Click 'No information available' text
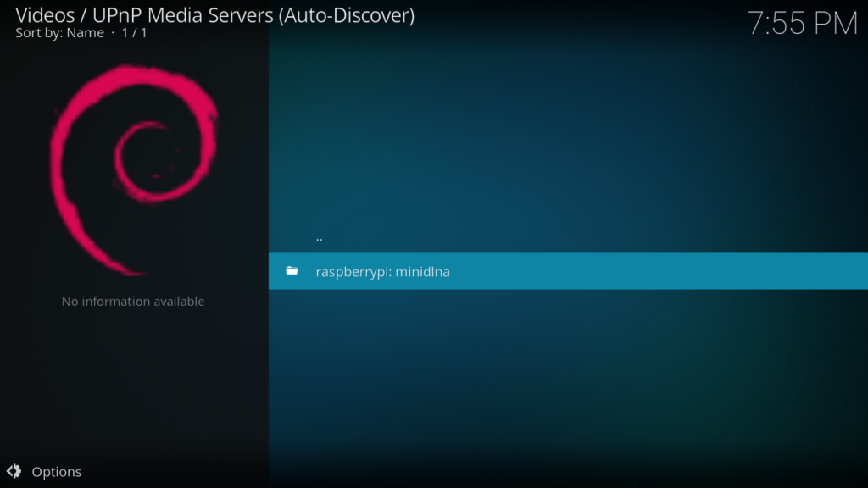This screenshot has height=488, width=868. [x=133, y=302]
